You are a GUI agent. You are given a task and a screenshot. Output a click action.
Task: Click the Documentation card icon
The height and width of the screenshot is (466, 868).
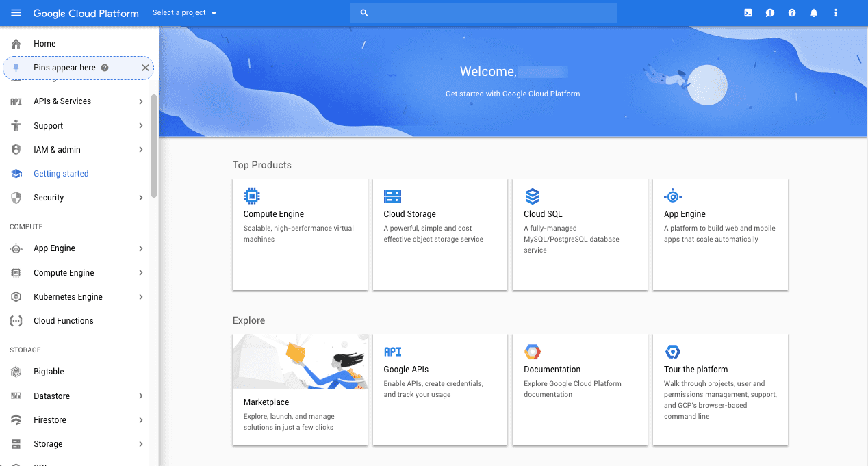(x=533, y=352)
